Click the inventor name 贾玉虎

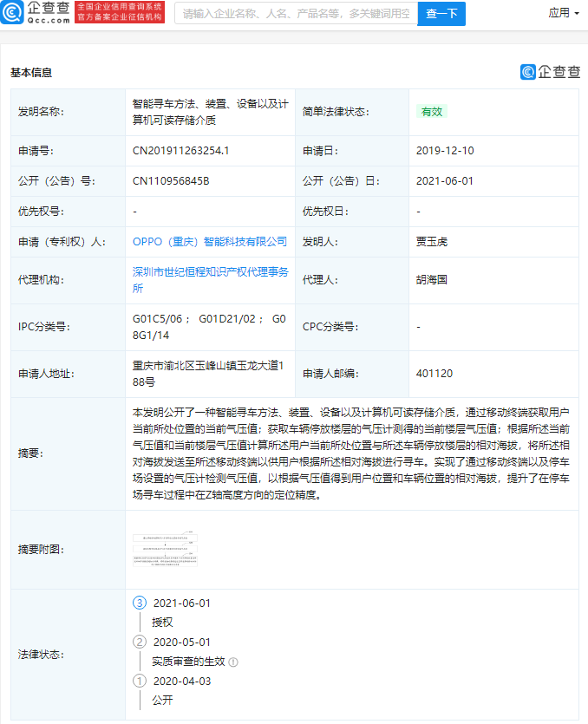pyautogui.click(x=432, y=241)
